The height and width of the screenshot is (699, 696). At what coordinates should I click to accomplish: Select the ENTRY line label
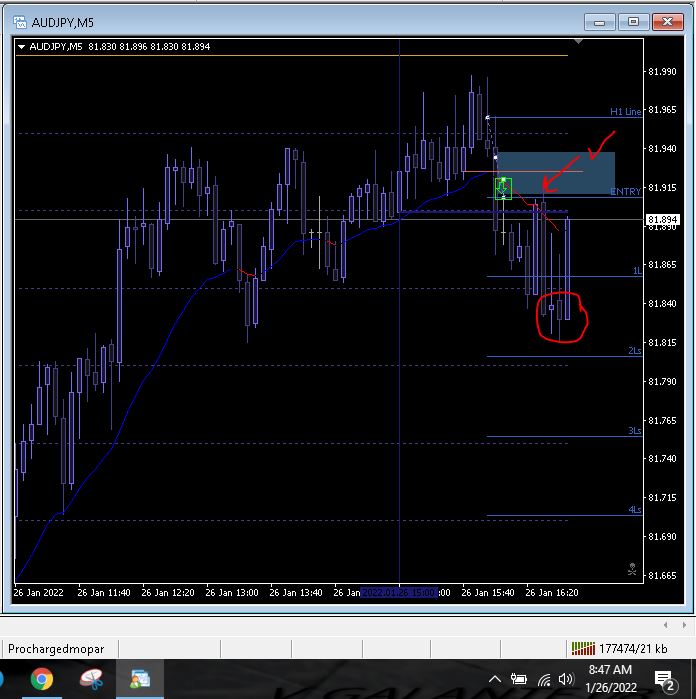tap(626, 191)
